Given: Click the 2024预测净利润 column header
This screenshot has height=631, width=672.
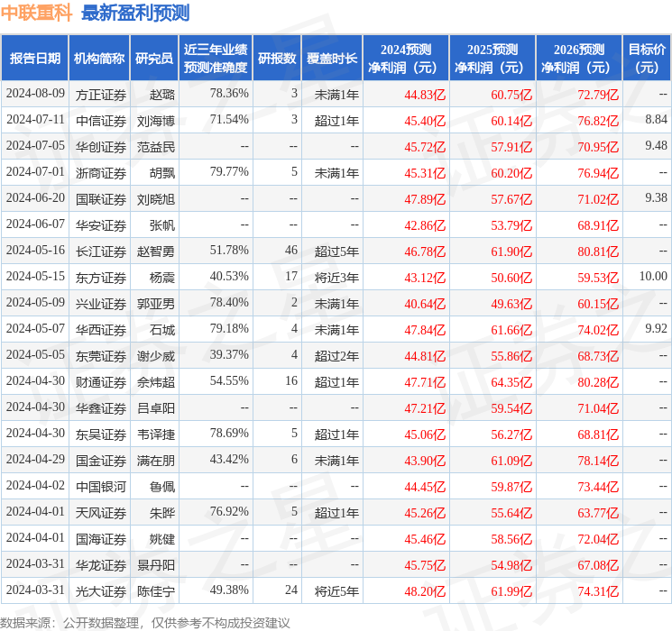Looking at the screenshot, I should (x=406, y=59).
